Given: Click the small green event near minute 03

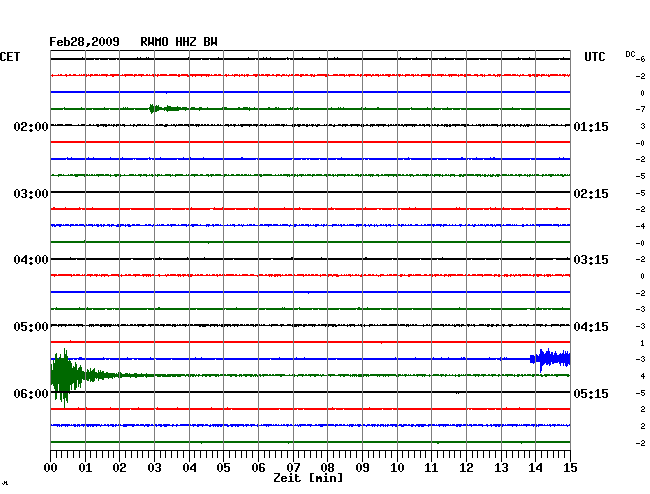Looking at the screenshot, I should 168,109.
